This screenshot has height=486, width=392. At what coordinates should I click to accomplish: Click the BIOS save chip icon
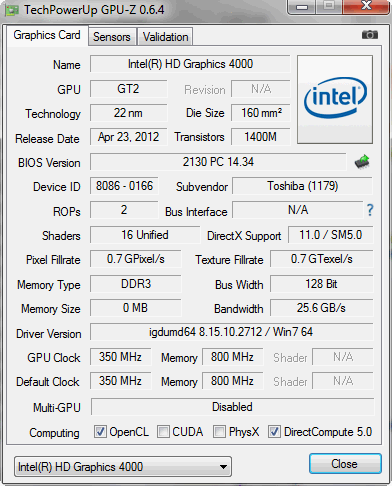pos(362,162)
